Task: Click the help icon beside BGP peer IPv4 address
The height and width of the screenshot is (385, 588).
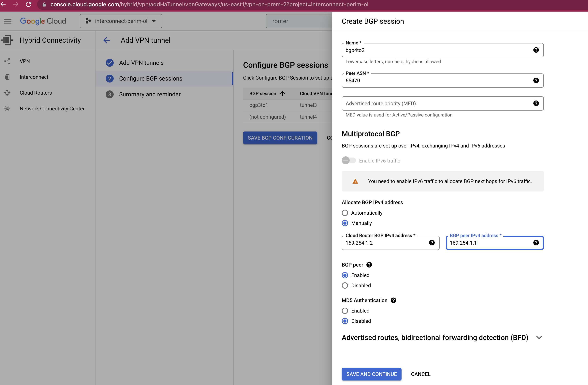Action: click(x=536, y=243)
